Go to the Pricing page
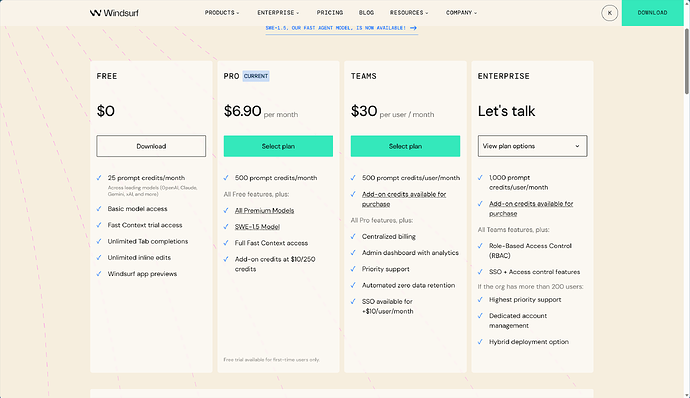This screenshot has height=398, width=690. 330,13
